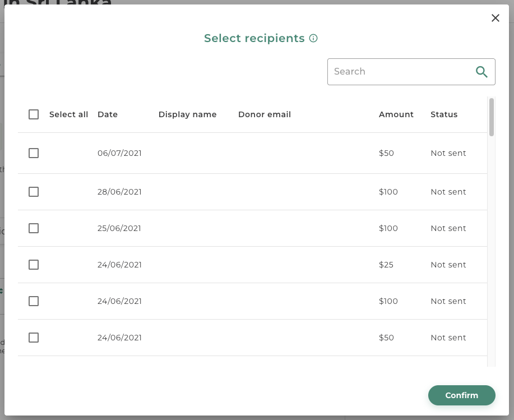Click the magnifier search icon

(481, 71)
